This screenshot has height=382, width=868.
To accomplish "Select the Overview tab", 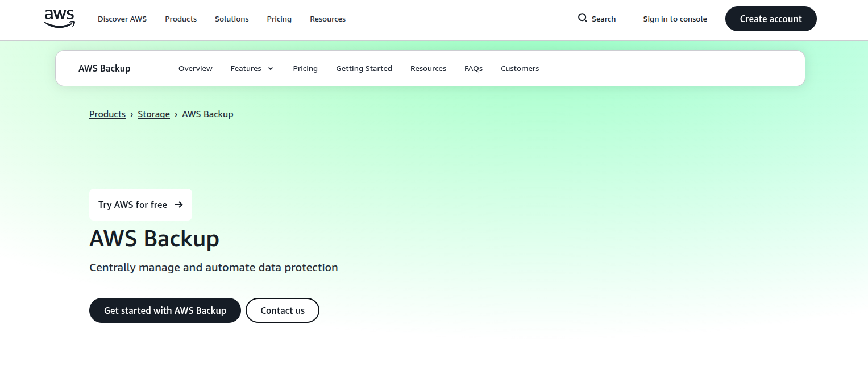I will [x=196, y=68].
